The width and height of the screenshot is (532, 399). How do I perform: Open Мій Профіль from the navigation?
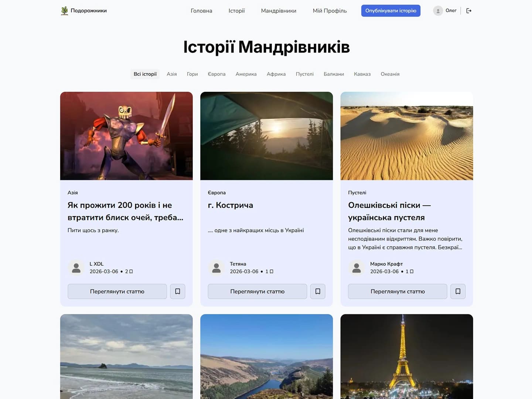[329, 11]
